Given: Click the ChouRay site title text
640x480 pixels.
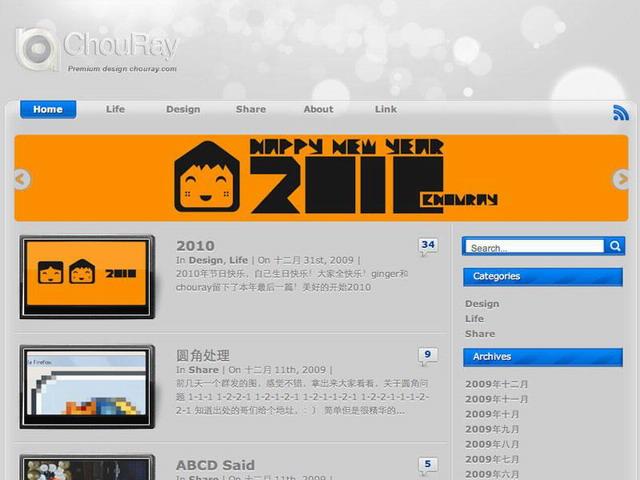Looking at the screenshot, I should pos(120,45).
